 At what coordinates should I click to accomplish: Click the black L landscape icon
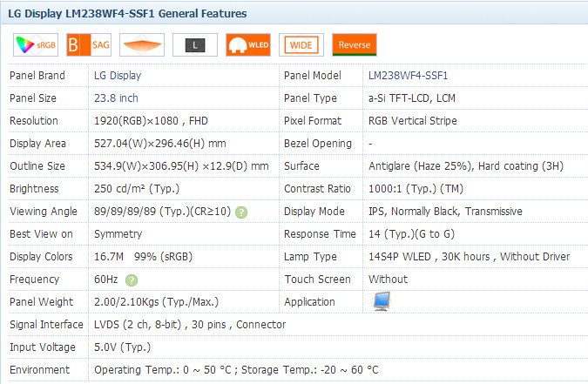(195, 44)
